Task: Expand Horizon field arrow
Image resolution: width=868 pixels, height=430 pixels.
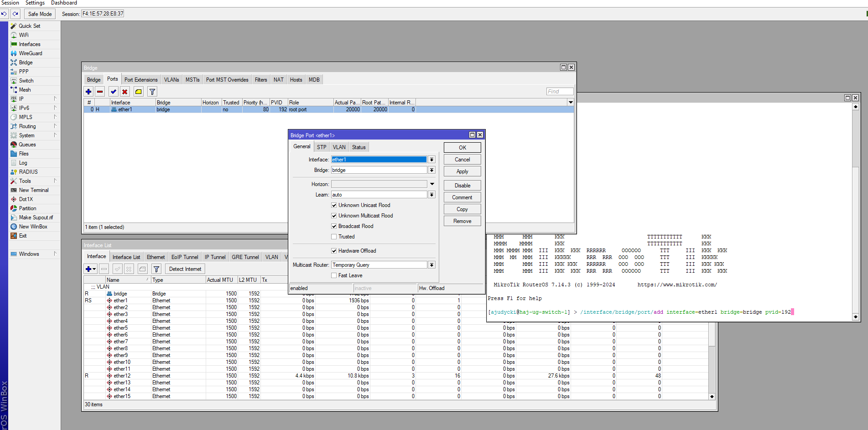Action: pyautogui.click(x=431, y=184)
